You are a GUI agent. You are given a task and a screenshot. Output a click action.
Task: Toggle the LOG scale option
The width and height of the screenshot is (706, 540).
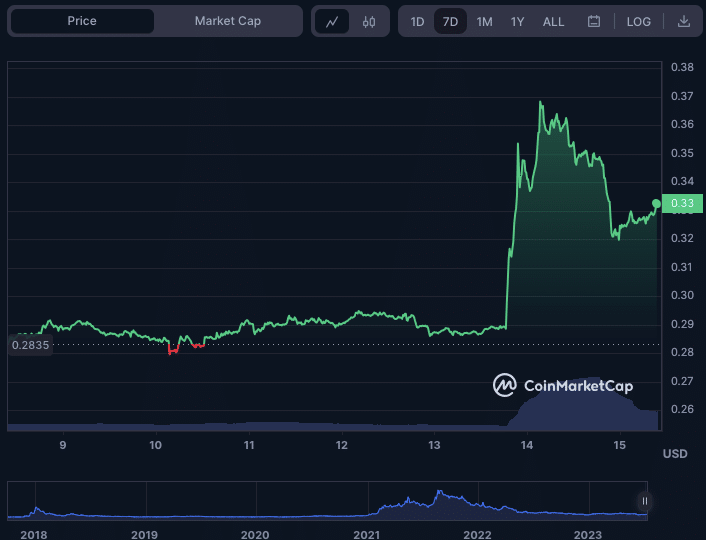(638, 21)
